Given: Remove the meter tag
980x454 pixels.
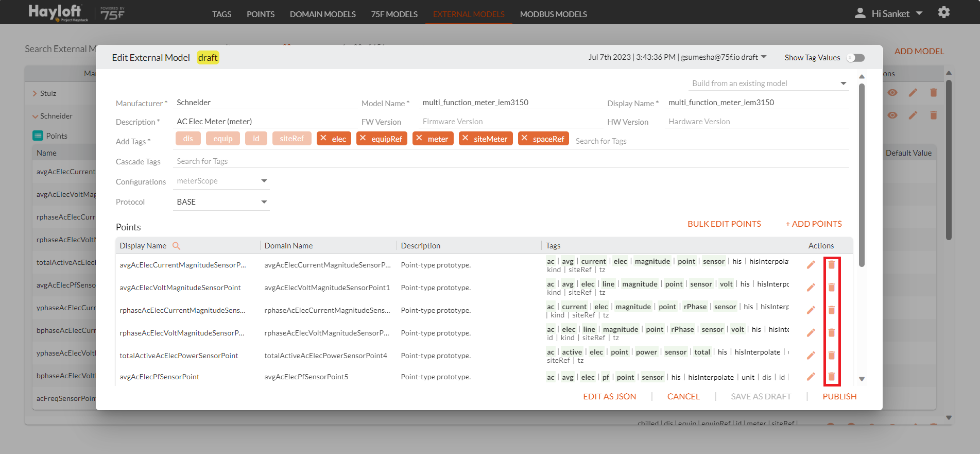Looking at the screenshot, I should point(419,138).
